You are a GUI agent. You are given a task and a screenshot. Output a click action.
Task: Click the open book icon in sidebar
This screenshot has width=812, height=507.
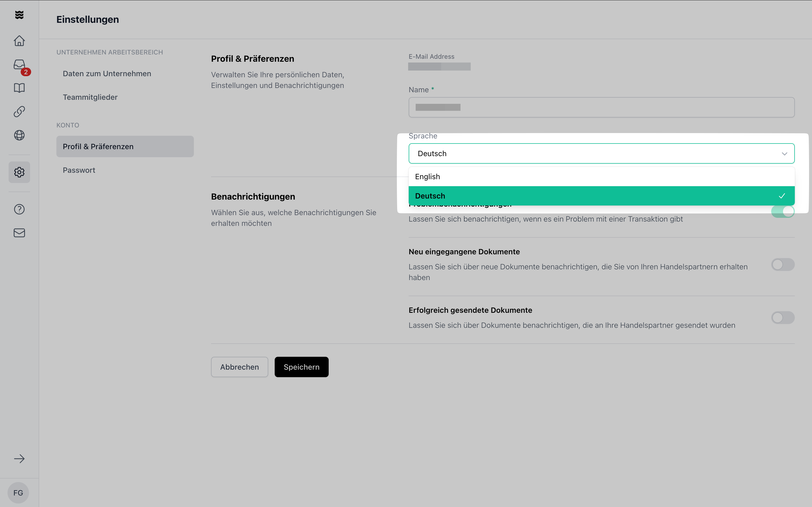click(19, 88)
